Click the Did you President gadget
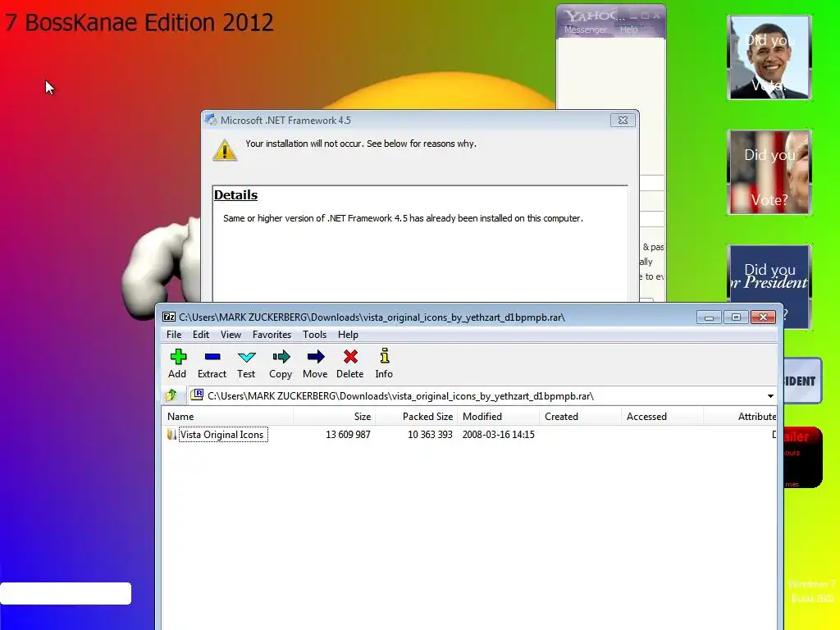This screenshot has height=630, width=840. tap(769, 286)
